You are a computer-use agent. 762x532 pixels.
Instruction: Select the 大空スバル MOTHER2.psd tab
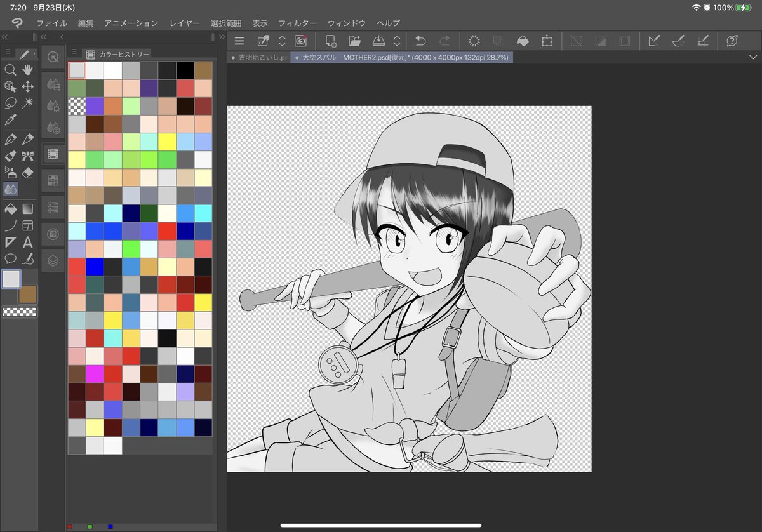coord(401,57)
